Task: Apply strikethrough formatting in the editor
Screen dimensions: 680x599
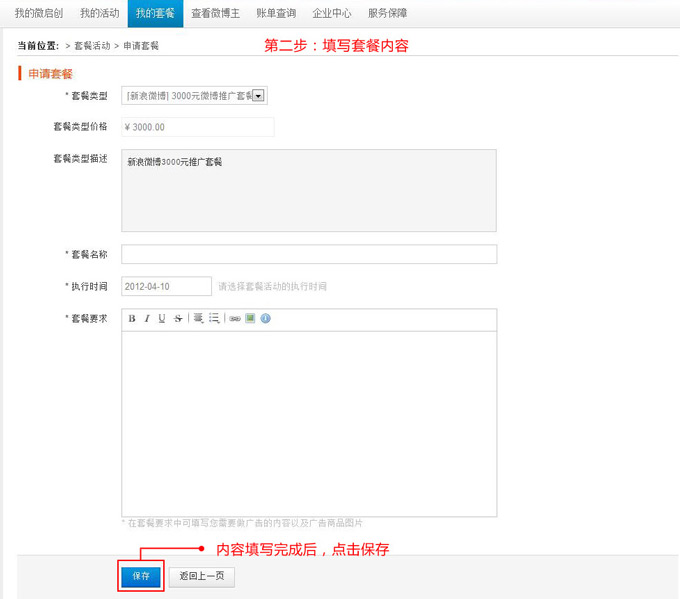Action: pyautogui.click(x=178, y=319)
